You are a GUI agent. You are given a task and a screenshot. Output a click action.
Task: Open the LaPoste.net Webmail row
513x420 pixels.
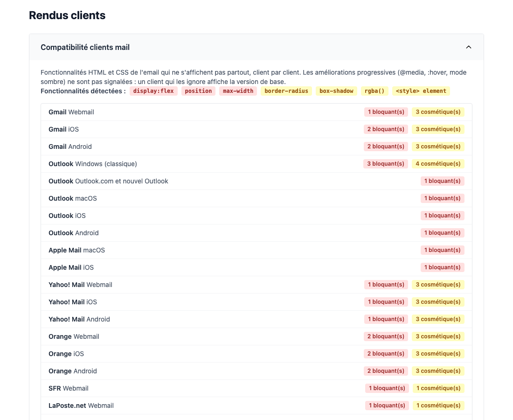(x=256, y=406)
